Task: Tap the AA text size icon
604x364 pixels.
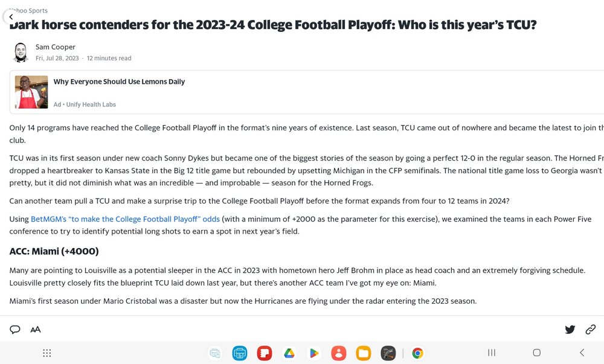Action: [36, 330]
